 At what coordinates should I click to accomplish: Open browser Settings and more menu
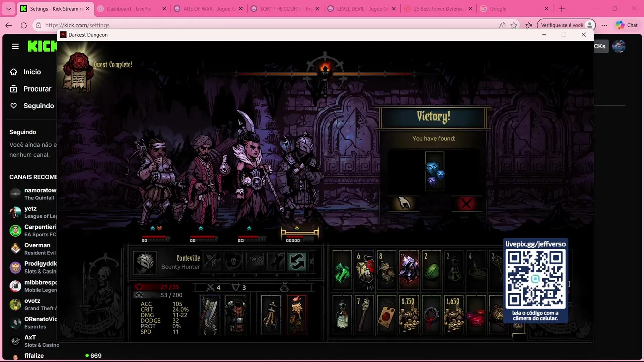click(604, 25)
